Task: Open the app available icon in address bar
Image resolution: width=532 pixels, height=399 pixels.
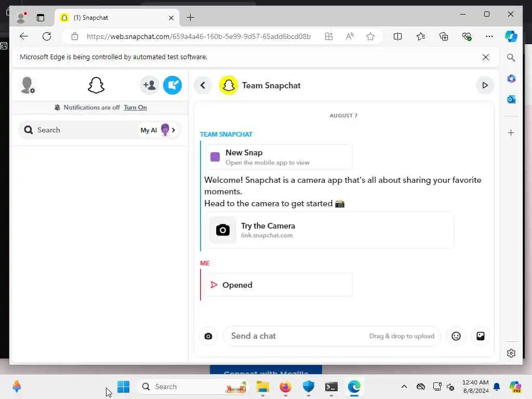Action: (x=329, y=36)
